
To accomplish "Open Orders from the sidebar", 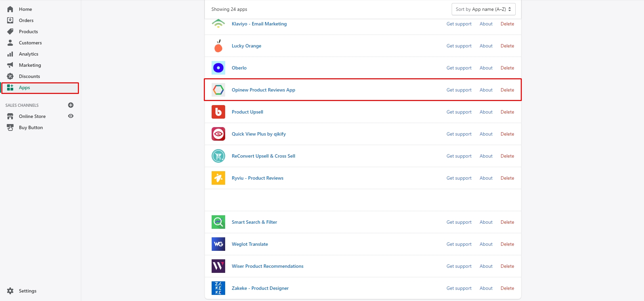I will coord(26,20).
